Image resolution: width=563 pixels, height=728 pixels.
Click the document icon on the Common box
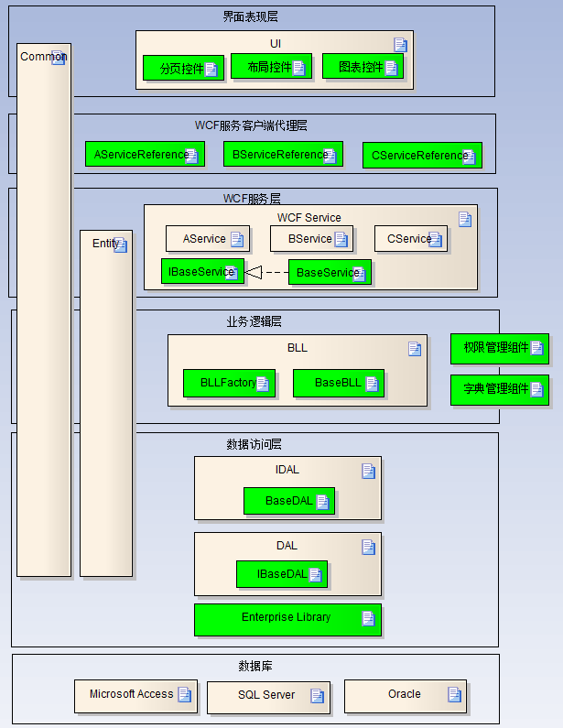click(58, 58)
